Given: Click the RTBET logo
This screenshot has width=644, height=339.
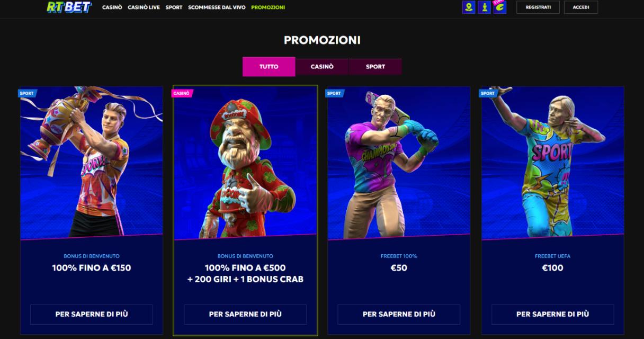Looking at the screenshot, I should click(x=69, y=7).
